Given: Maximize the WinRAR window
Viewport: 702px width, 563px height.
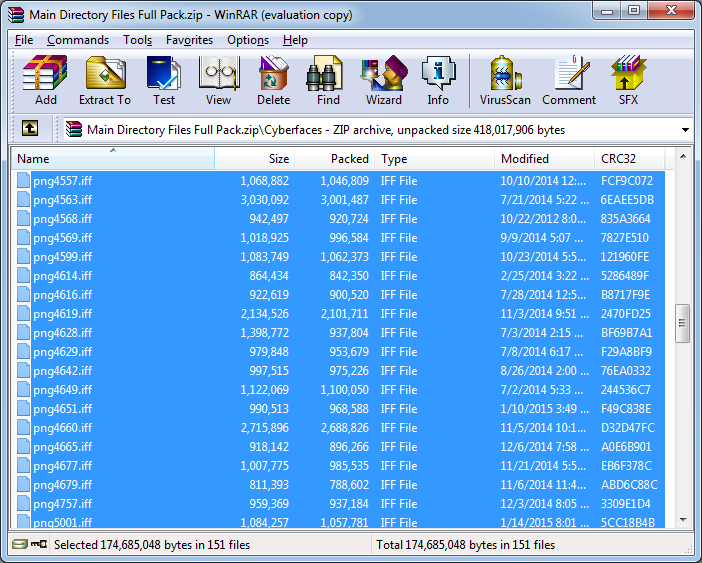Looking at the screenshot, I should coord(634,11).
